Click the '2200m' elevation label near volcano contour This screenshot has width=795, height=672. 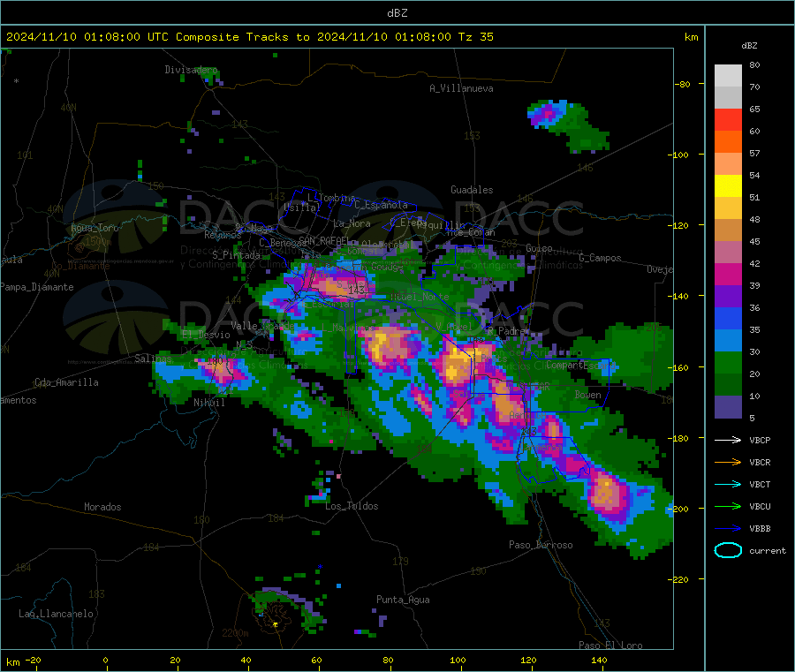235,633
